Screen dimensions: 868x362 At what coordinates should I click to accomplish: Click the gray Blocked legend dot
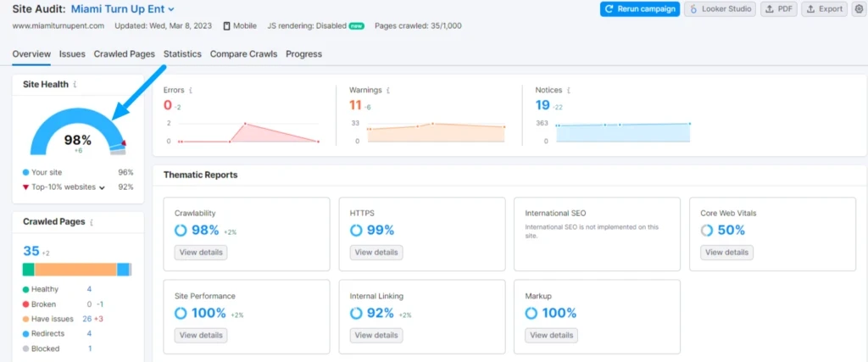25,348
